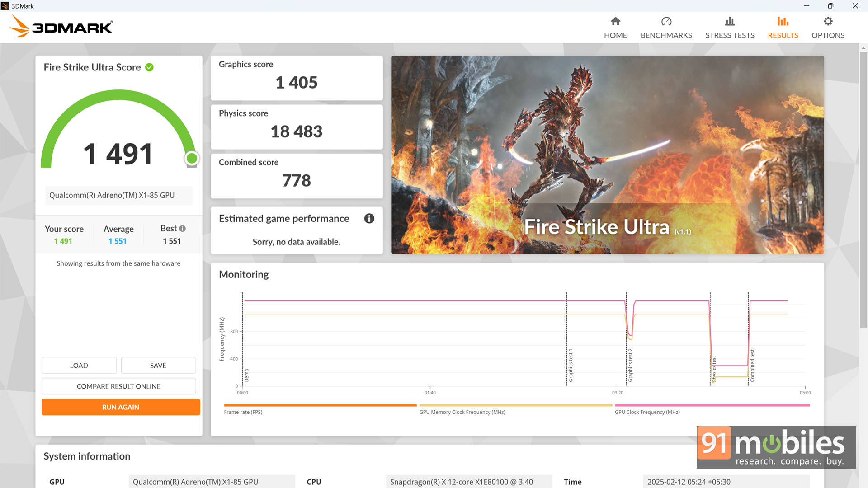This screenshot has height=488, width=868.
Task: Click the Graphics test 2 marker in monitoring chart
Action: point(630,365)
